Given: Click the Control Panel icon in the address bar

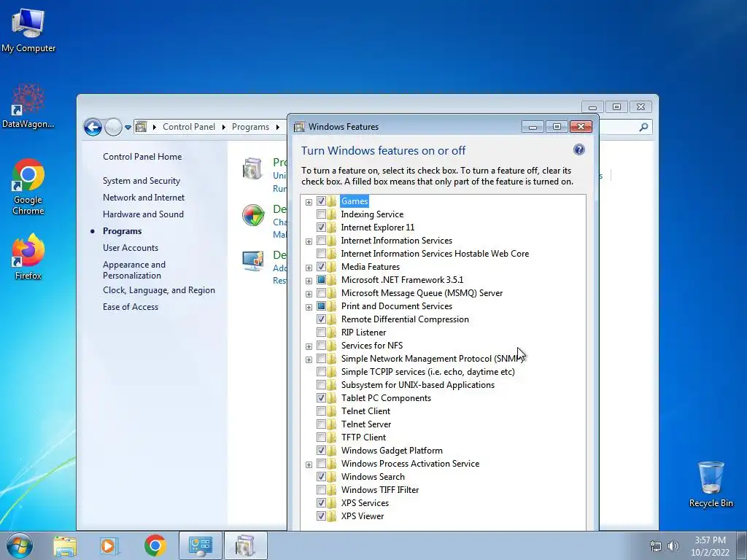Looking at the screenshot, I should 141,127.
